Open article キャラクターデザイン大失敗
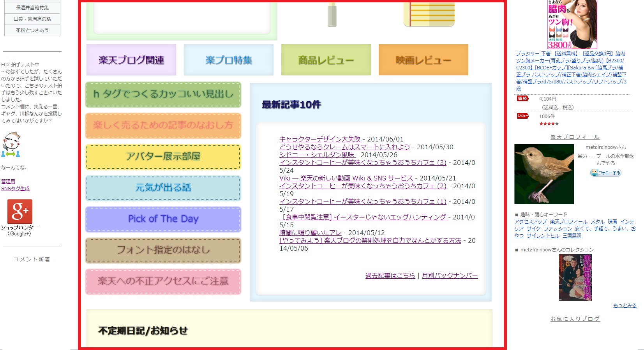 pyautogui.click(x=321, y=139)
